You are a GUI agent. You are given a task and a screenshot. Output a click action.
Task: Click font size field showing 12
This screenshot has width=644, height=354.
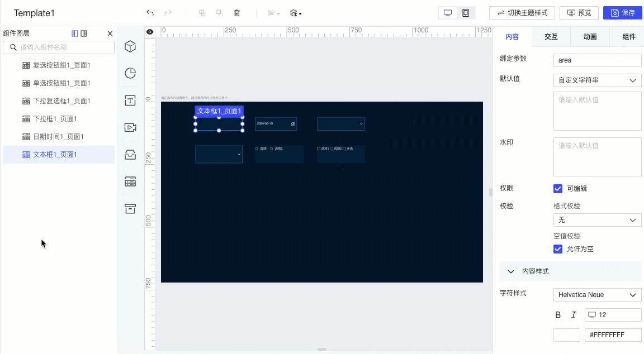click(613, 315)
